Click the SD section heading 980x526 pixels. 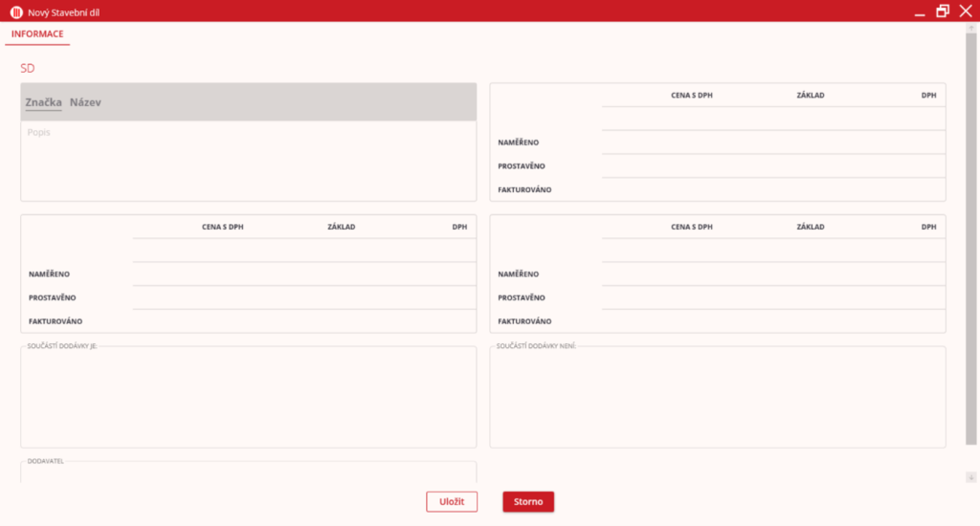tap(28, 69)
